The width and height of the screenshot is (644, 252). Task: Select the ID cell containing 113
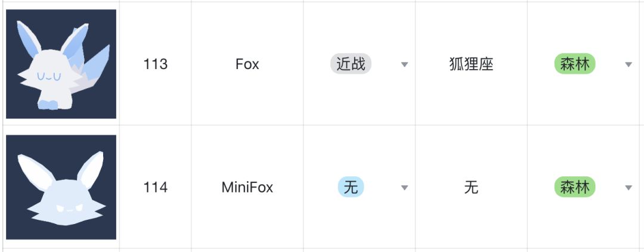[x=155, y=64]
